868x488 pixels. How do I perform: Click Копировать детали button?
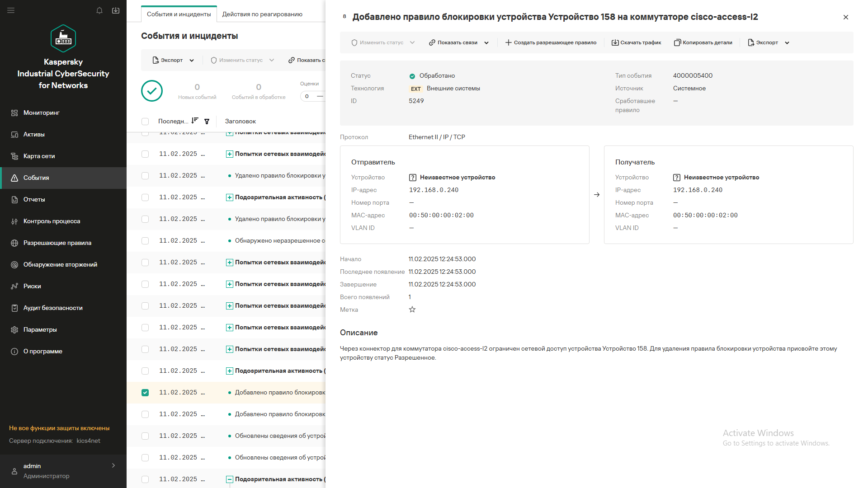click(x=703, y=42)
